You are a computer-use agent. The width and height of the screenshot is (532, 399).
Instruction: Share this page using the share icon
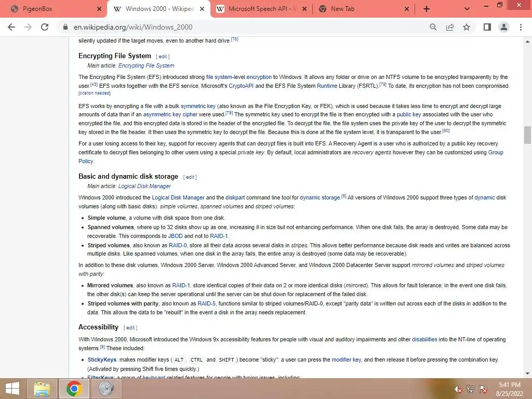[x=450, y=27]
